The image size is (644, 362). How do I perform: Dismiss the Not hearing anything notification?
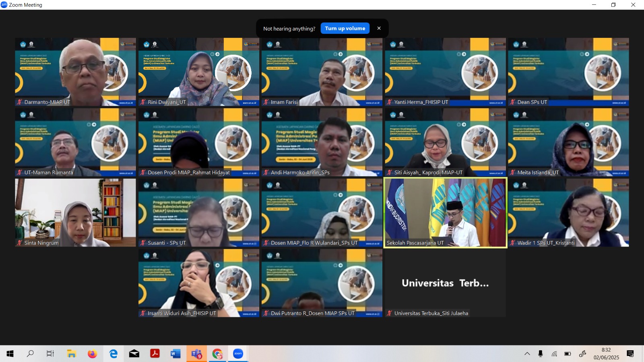[x=379, y=28]
